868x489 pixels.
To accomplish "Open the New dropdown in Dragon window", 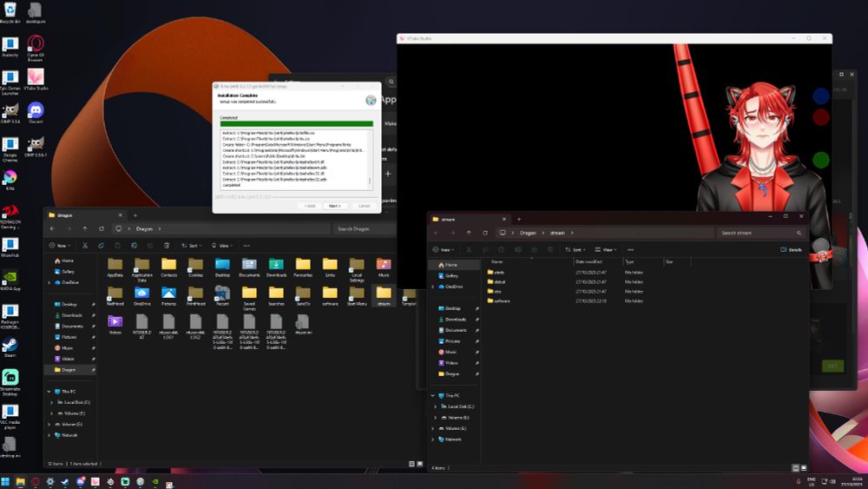I will 60,245.
